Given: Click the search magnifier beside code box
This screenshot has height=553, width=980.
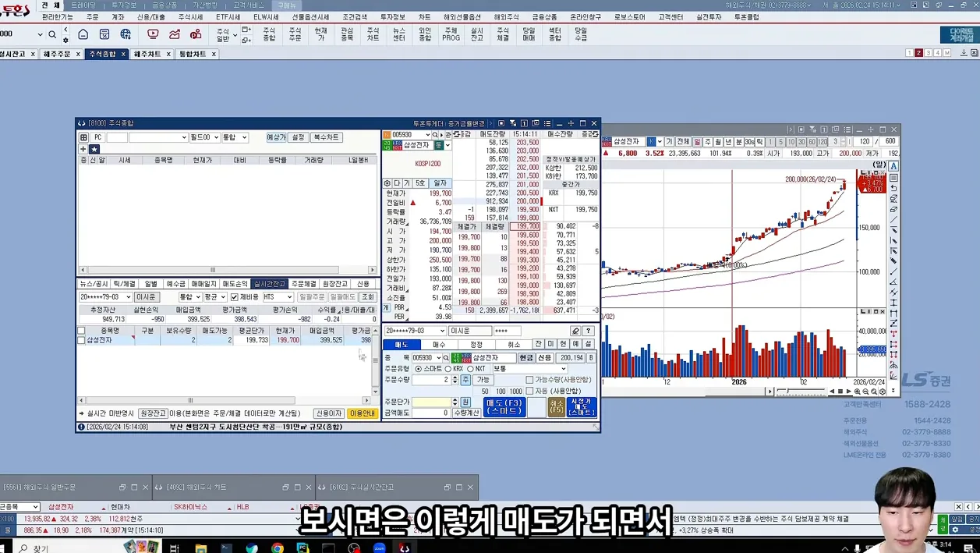Looking at the screenshot, I should click(52, 34).
